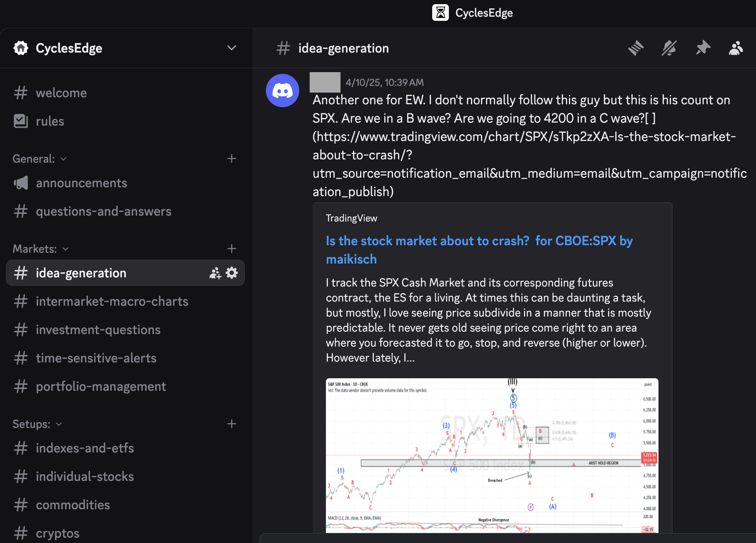Click the blurred username next to timestamp
This screenshot has width=756, height=543.
(325, 82)
